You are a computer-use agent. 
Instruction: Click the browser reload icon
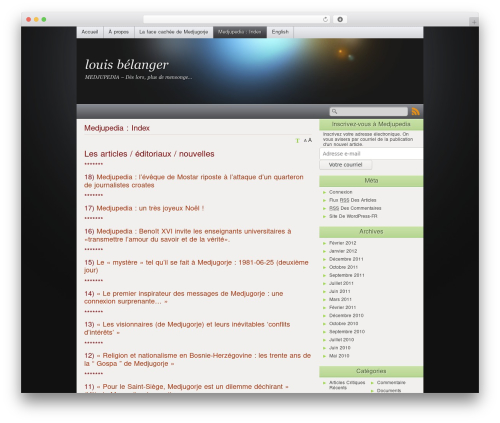click(325, 19)
